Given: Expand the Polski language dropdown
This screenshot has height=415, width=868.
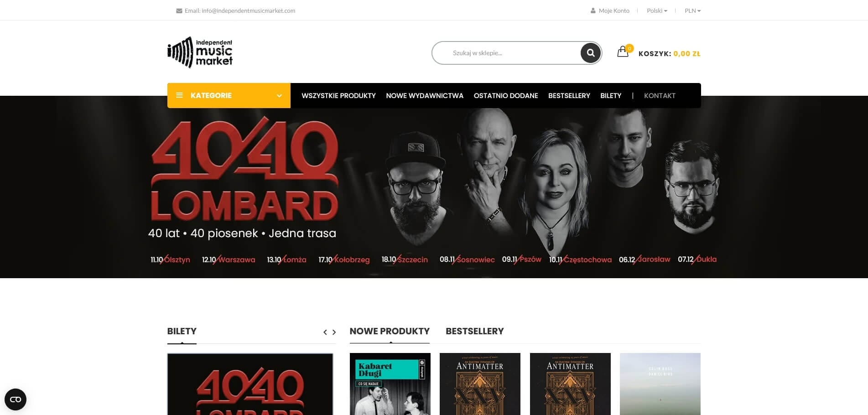Looking at the screenshot, I should point(657,10).
